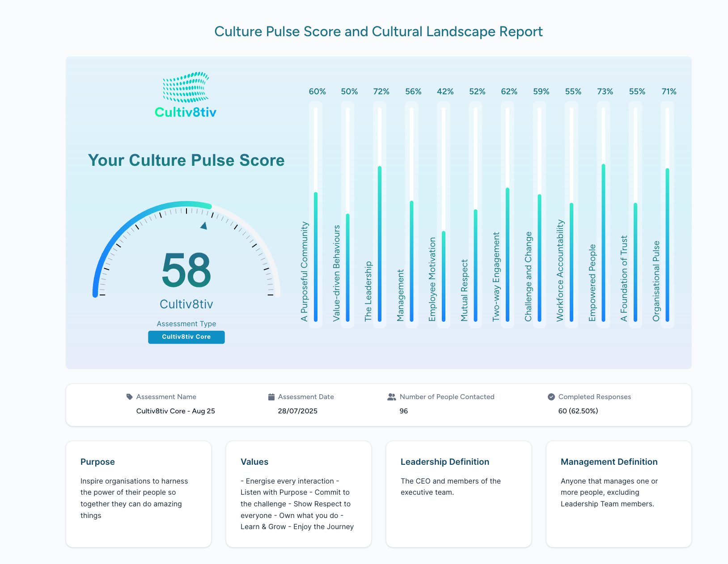
Task: Open the Values card
Action: [x=299, y=494]
